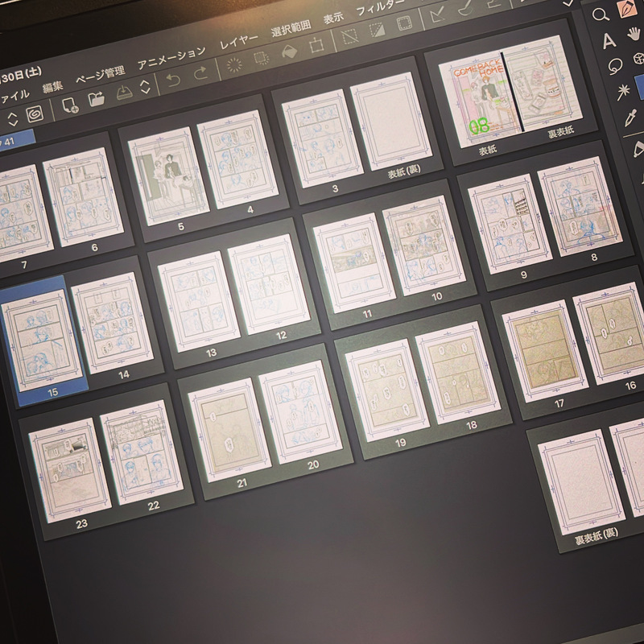Screen dimensions: 644x644
Task: Select page 17 thumbnail
Action: [x=545, y=351]
